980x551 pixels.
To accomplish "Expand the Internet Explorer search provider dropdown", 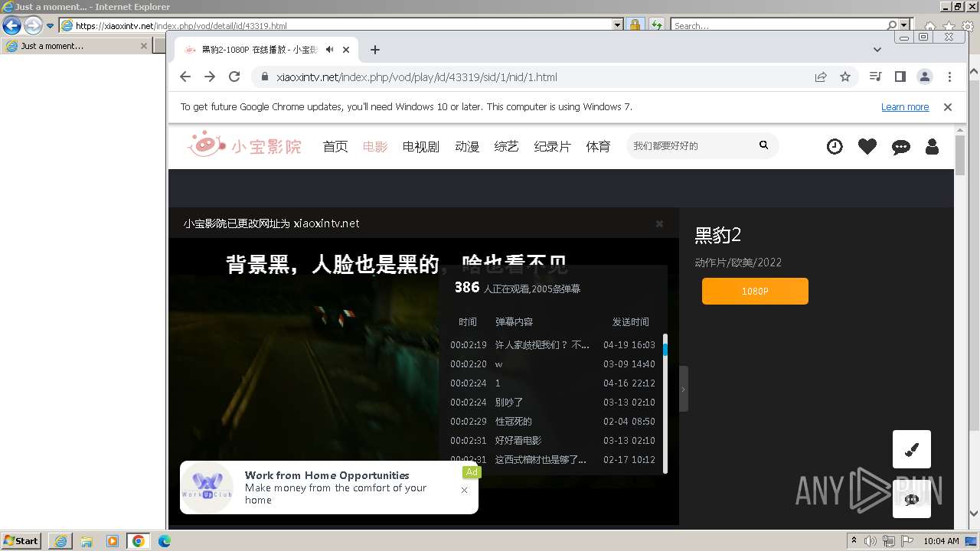I will (904, 25).
